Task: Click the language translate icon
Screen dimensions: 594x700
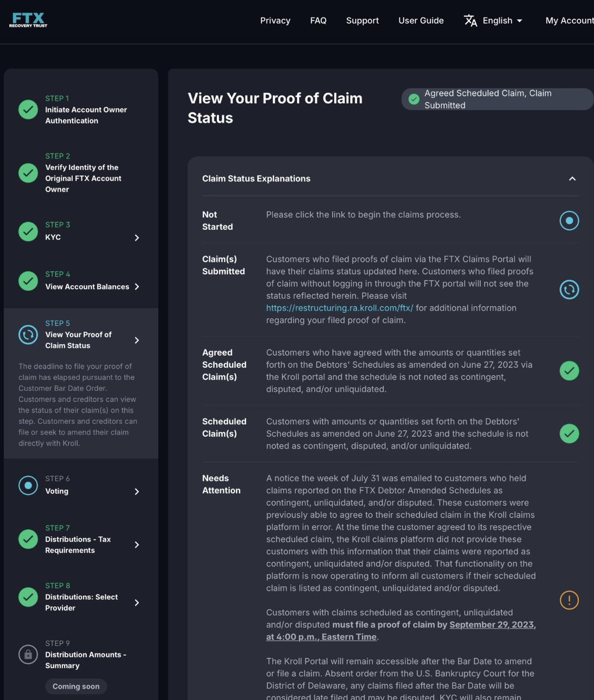Action: point(470,20)
